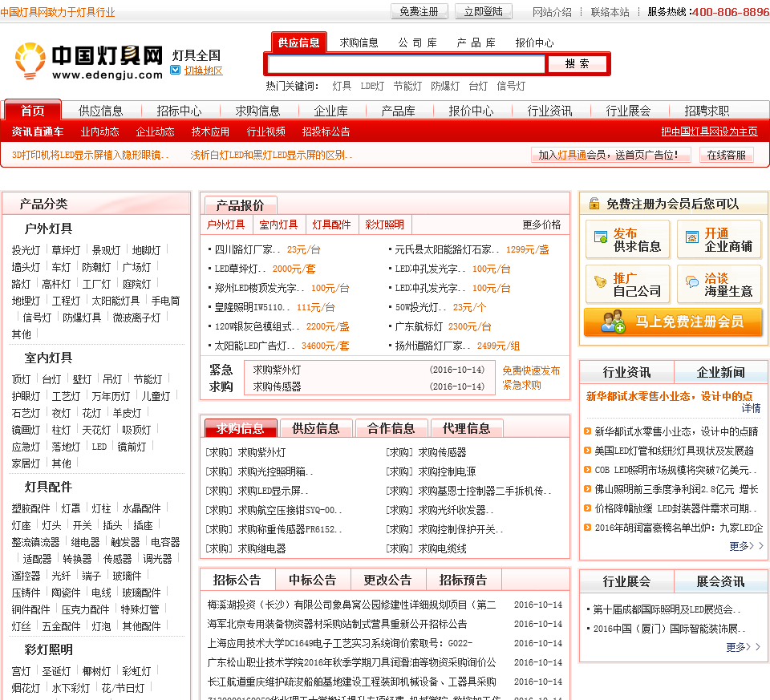This screenshot has width=770, height=700.
Task: Open 投光灯 category under 户外灯具
Action: pyautogui.click(x=26, y=250)
